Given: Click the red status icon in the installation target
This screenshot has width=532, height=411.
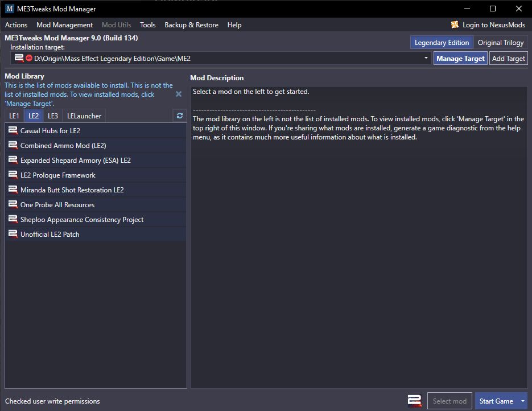Looking at the screenshot, I should (x=29, y=58).
